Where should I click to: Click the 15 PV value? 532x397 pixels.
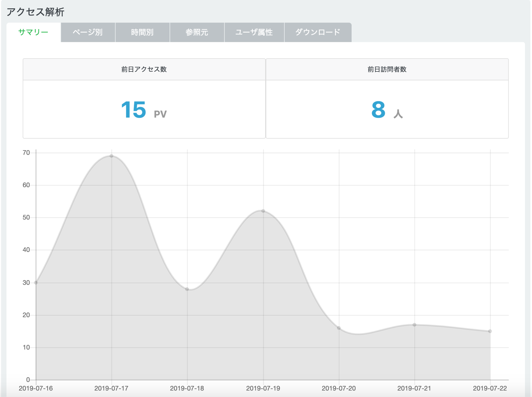(x=144, y=110)
